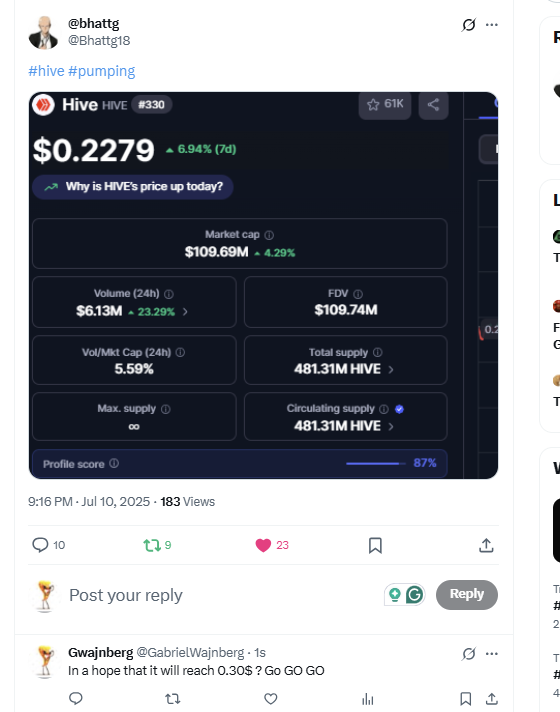Like Gwajnberg's reply with heart icon

[x=271, y=699]
